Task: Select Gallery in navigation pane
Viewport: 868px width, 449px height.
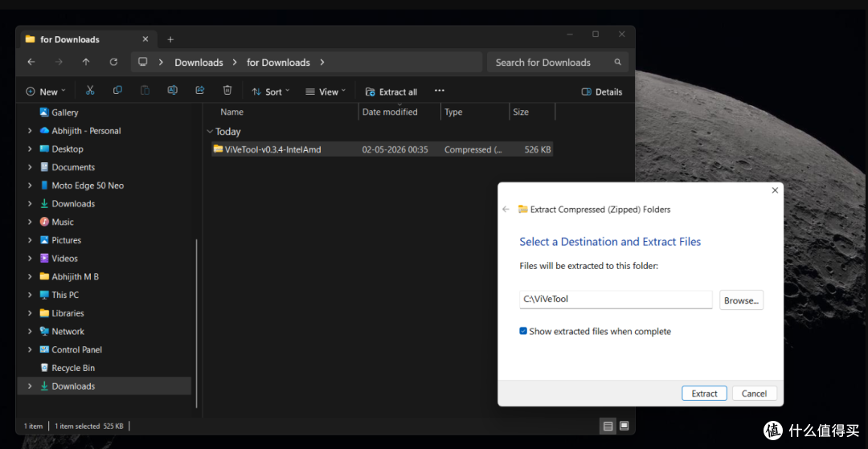Action: (x=65, y=112)
